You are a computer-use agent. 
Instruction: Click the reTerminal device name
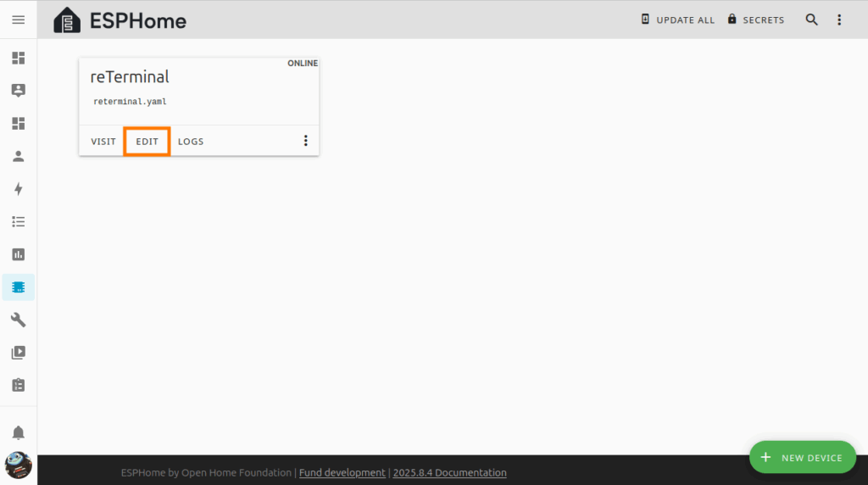pyautogui.click(x=130, y=77)
